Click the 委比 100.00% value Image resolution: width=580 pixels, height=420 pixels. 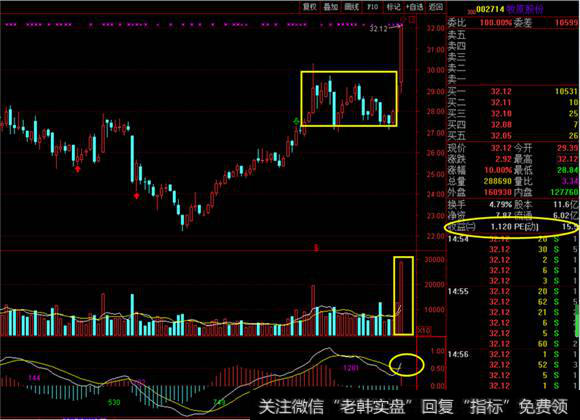[x=496, y=23]
